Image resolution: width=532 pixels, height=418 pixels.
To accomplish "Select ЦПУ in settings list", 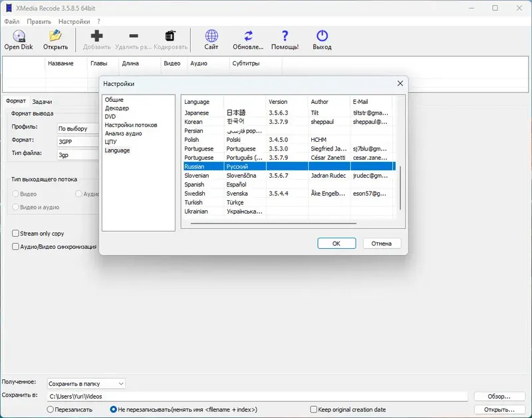I will (x=110, y=142).
